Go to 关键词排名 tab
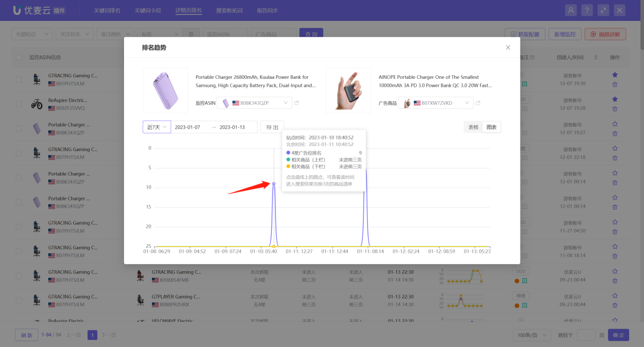Image resolution: width=644 pixels, height=347 pixels. [107, 10]
